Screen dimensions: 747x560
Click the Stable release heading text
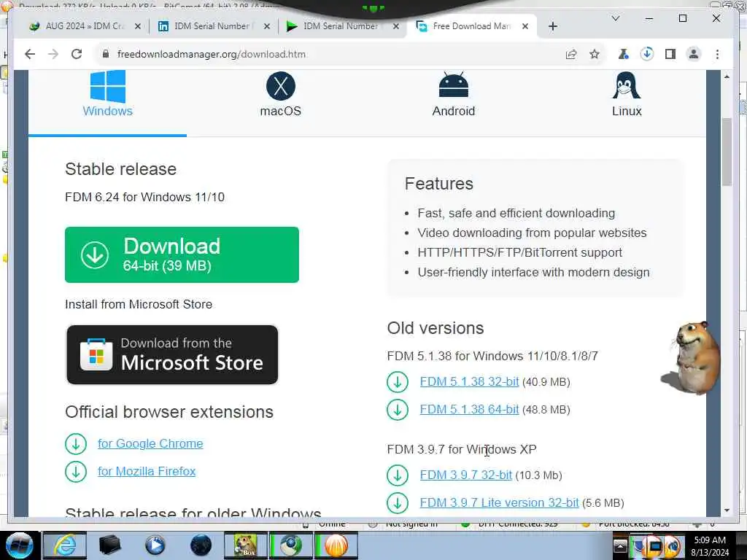(120, 169)
